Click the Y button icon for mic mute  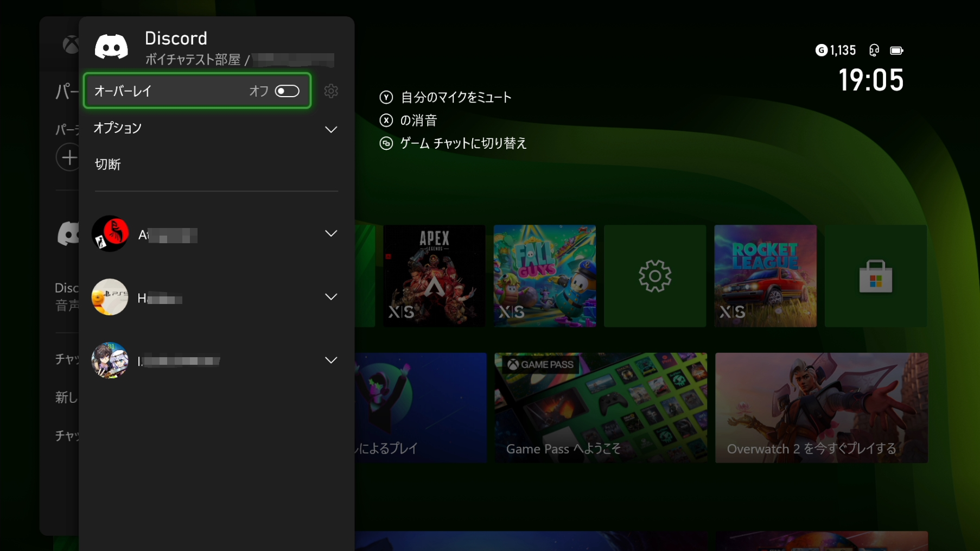coord(386,97)
